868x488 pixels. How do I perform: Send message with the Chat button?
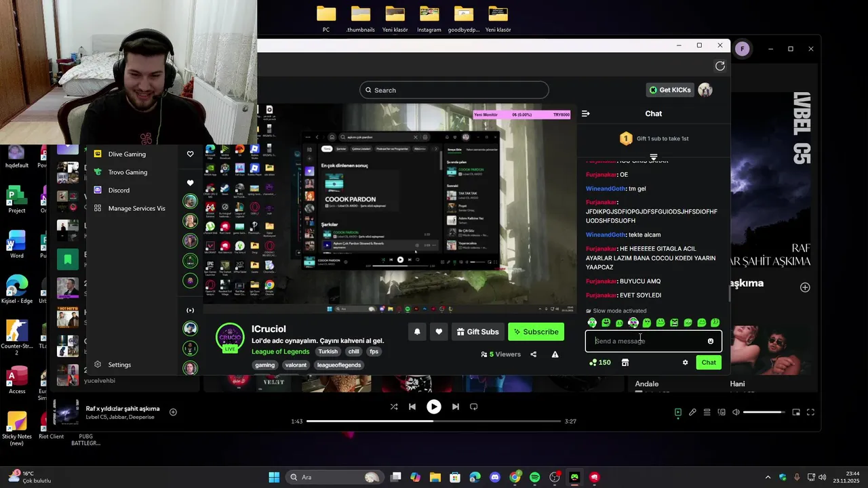coord(709,363)
